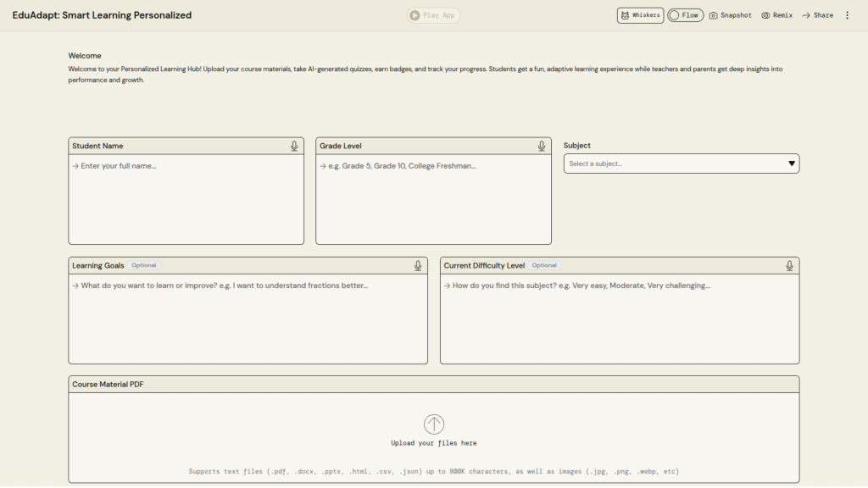Click the Current Difficulty Level text area
The height and width of the screenshot is (488, 868).
coord(619,319)
